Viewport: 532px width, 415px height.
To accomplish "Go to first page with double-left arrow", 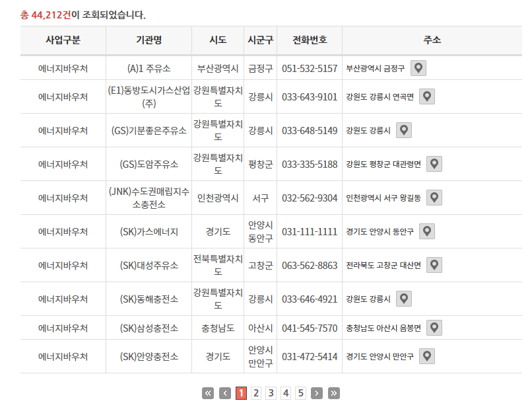I will point(208,393).
